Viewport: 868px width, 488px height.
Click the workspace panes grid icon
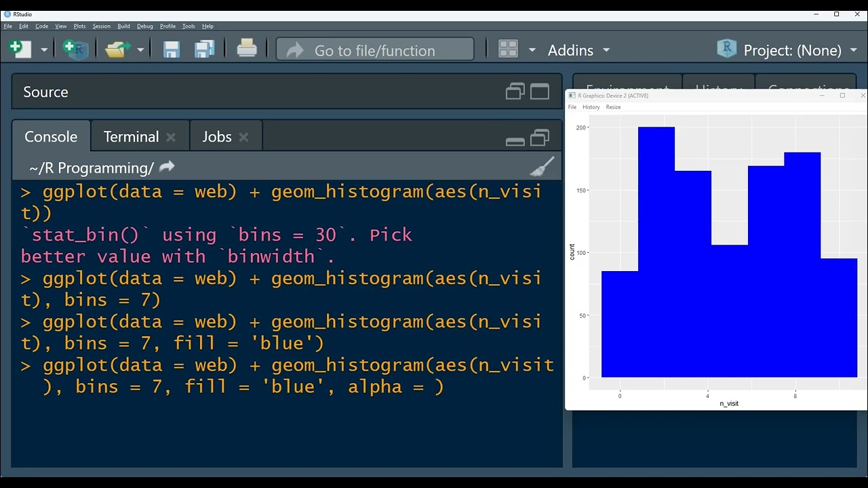coord(508,49)
